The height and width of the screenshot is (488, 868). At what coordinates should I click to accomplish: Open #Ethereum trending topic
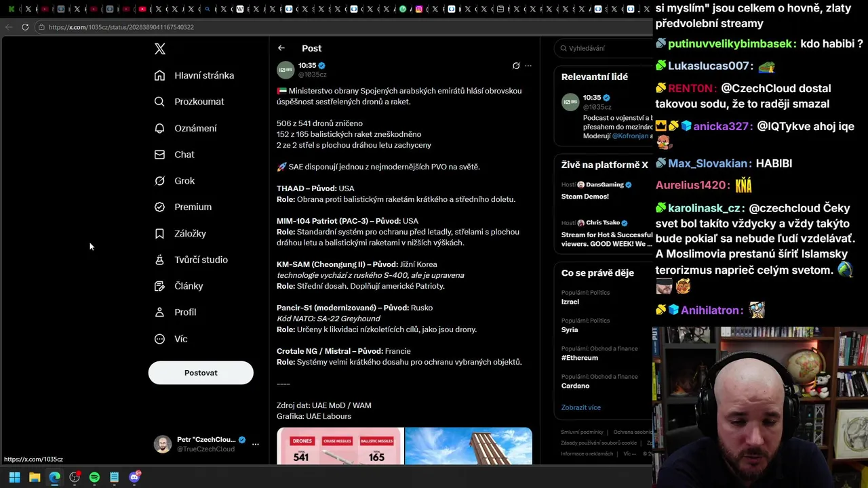coord(579,358)
